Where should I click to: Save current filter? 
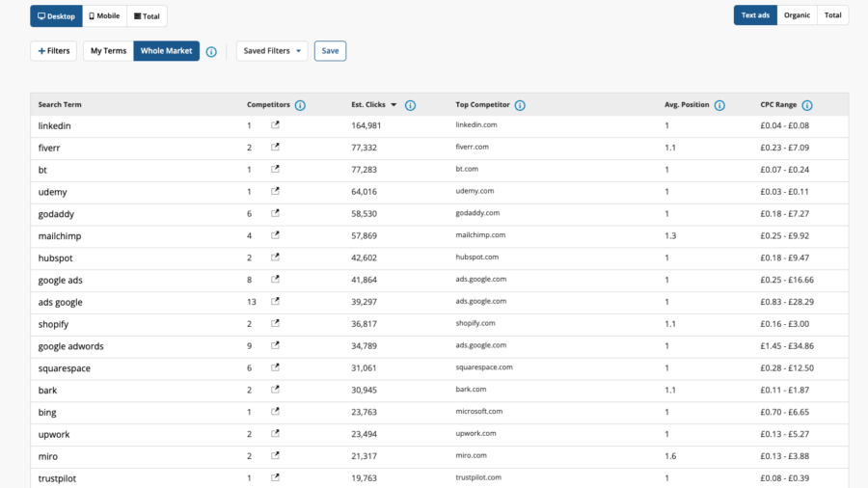(x=330, y=51)
